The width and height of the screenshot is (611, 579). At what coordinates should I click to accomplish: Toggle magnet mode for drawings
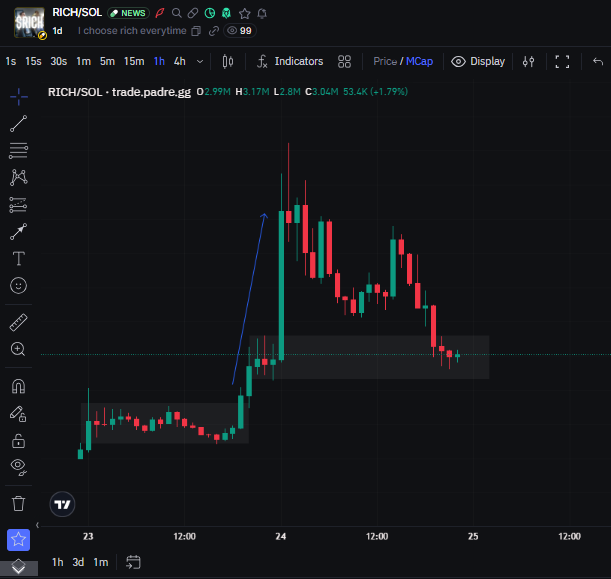click(18, 386)
